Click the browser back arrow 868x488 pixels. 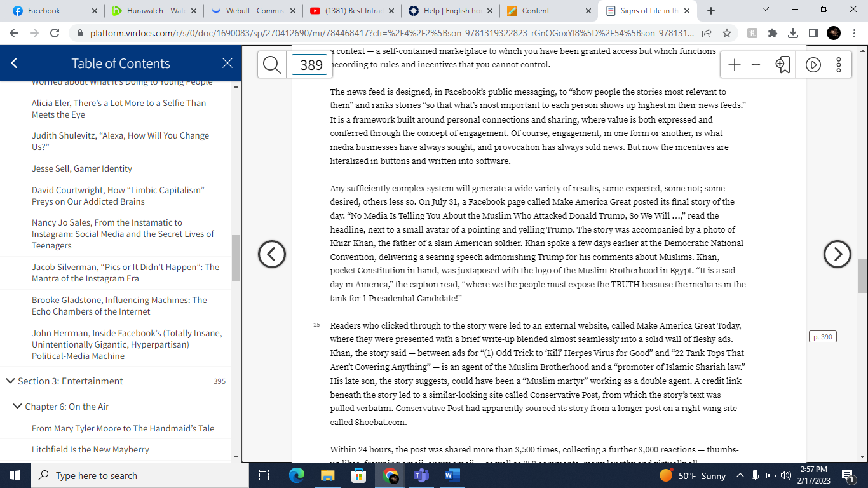pyautogui.click(x=14, y=33)
